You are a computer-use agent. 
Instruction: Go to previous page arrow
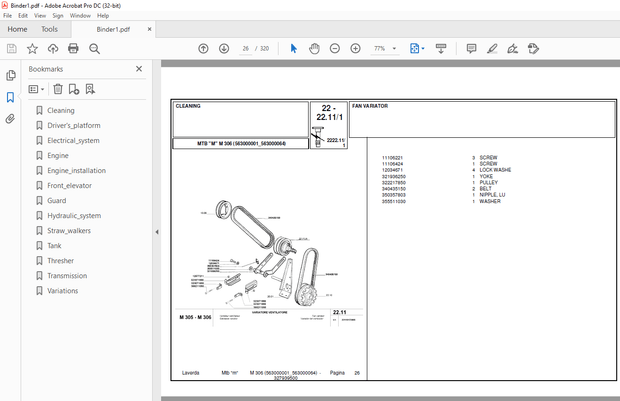click(x=203, y=49)
